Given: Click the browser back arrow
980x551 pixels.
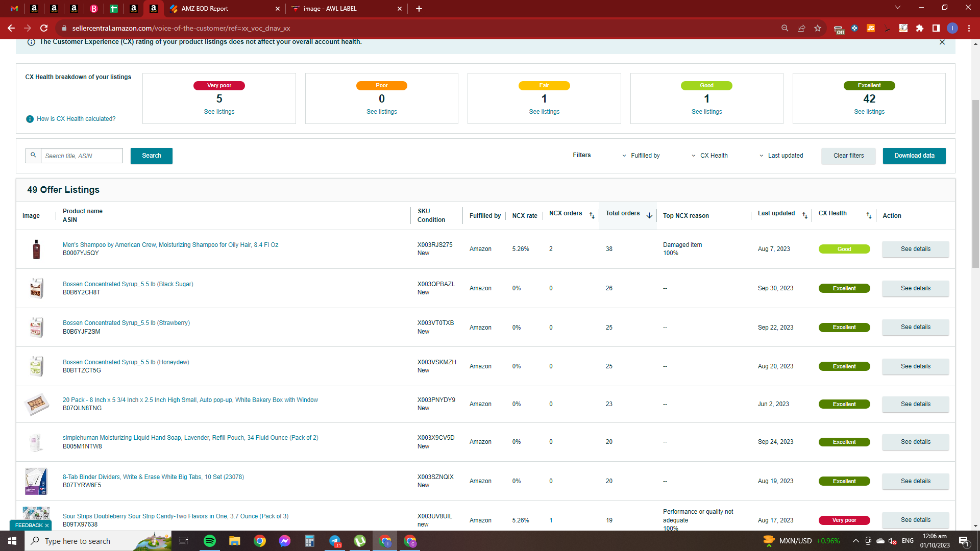Looking at the screenshot, I should pyautogui.click(x=11, y=28).
